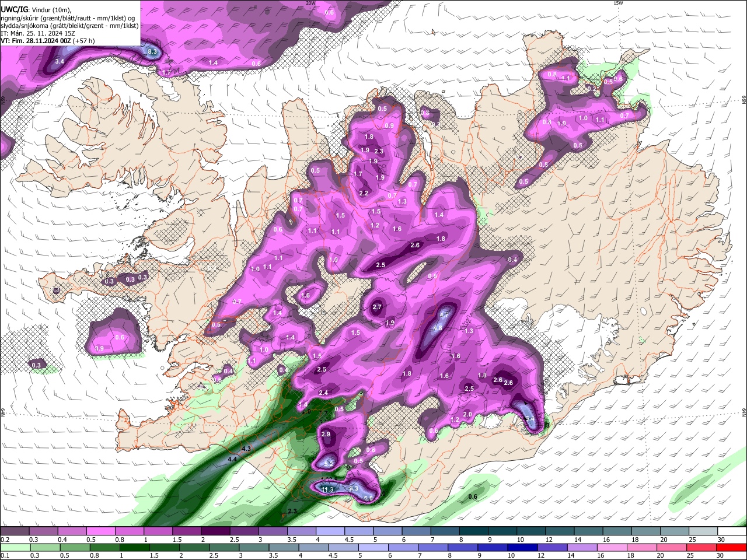
Task: Click the 4.8 snowfall value
Action: point(437,328)
